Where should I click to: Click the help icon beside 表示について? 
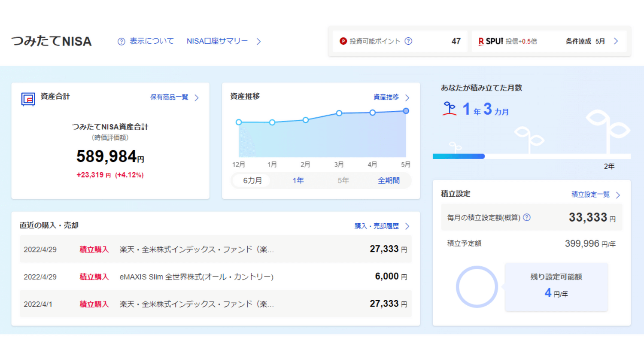pyautogui.click(x=122, y=42)
